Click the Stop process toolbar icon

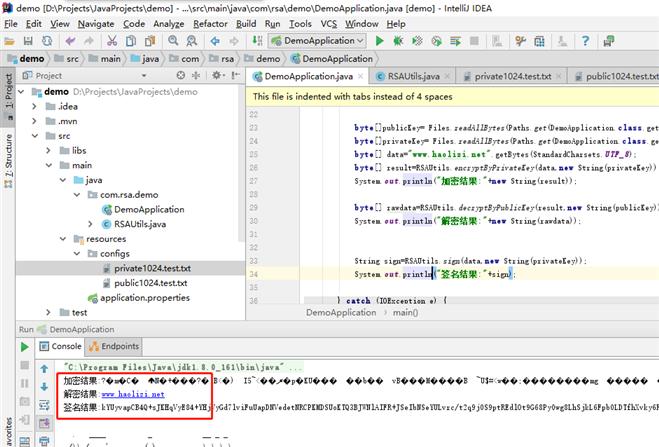(474, 41)
